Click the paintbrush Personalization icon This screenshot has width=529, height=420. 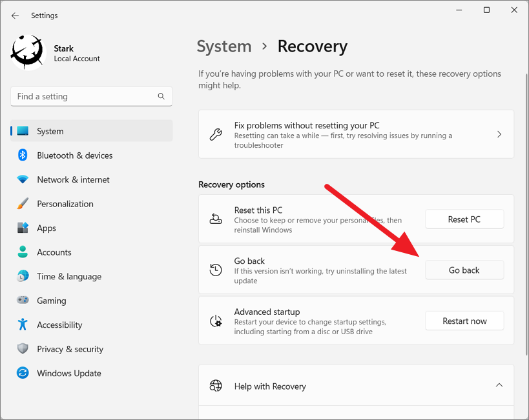tap(23, 204)
